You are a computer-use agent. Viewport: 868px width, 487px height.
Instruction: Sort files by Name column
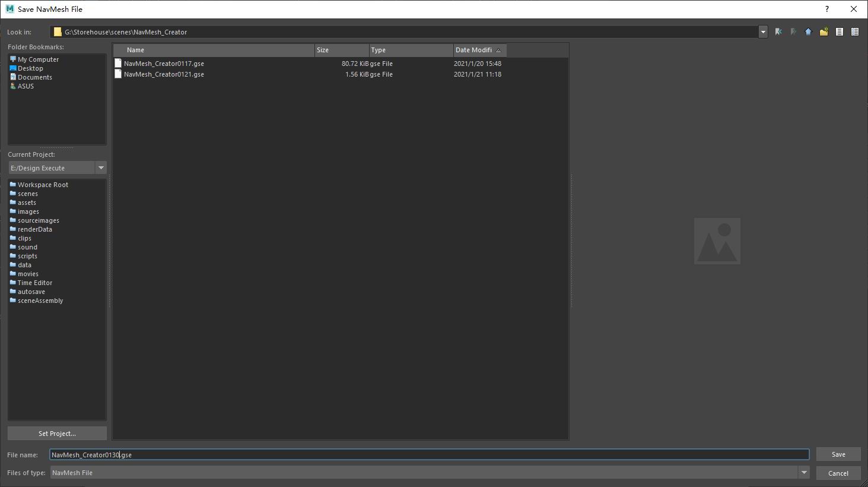(214, 50)
